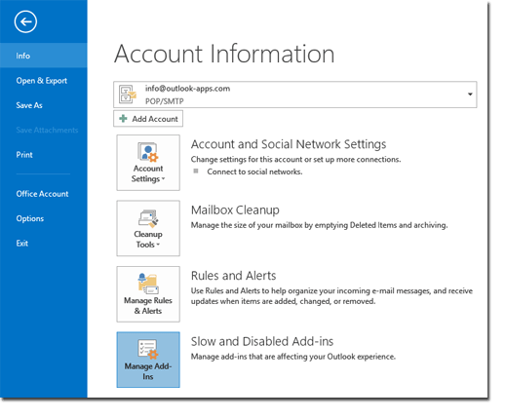Click the Account and Social Network Settings heading
Screen dimensions: 506x420
coord(289,144)
